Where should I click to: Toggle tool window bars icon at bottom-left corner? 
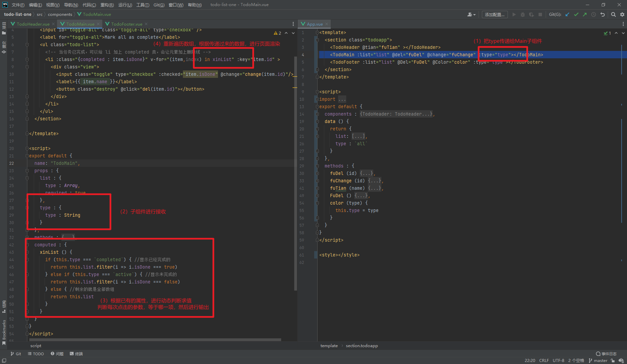tap(4, 361)
